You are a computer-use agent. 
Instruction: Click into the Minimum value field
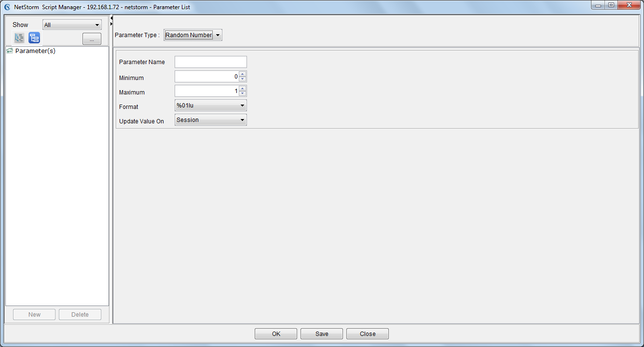pos(207,77)
